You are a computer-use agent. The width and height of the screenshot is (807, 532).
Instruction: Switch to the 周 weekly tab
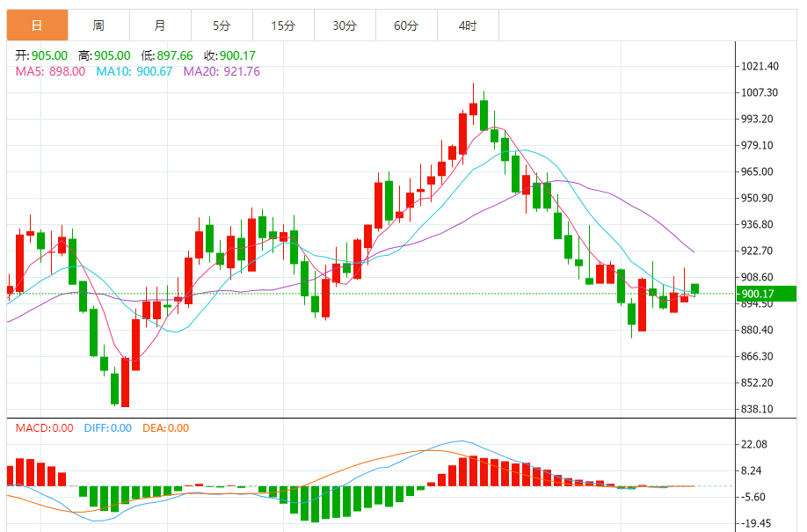pyautogui.click(x=98, y=26)
